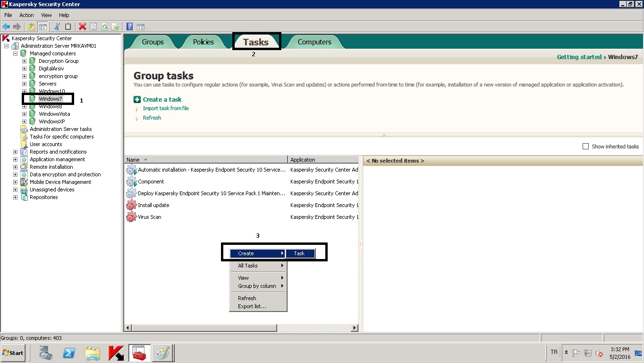Click the Create a task link

(x=162, y=99)
